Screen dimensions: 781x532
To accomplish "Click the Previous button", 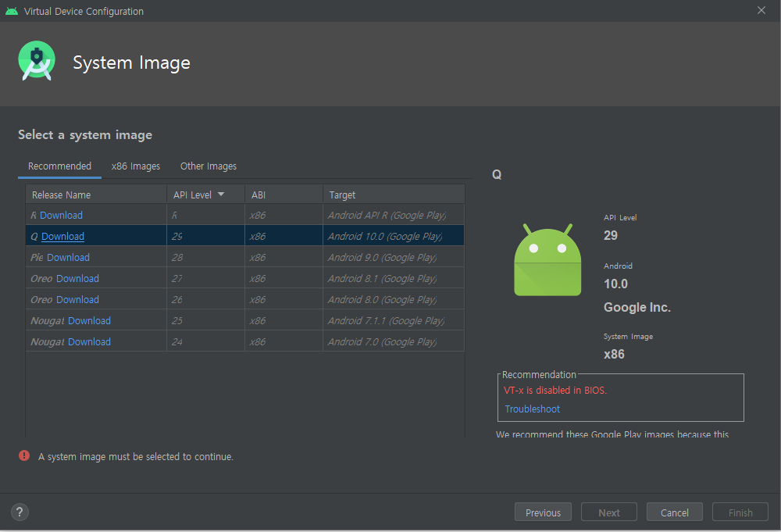I will pyautogui.click(x=543, y=512).
